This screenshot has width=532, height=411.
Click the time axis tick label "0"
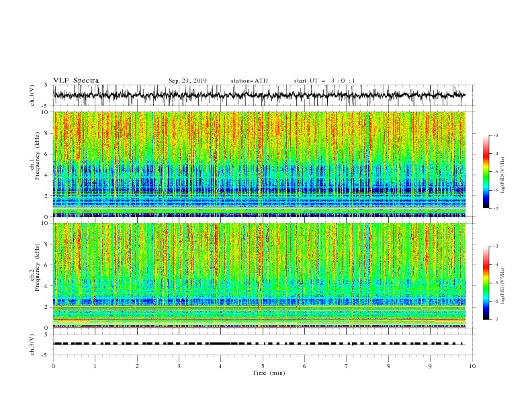53,366
